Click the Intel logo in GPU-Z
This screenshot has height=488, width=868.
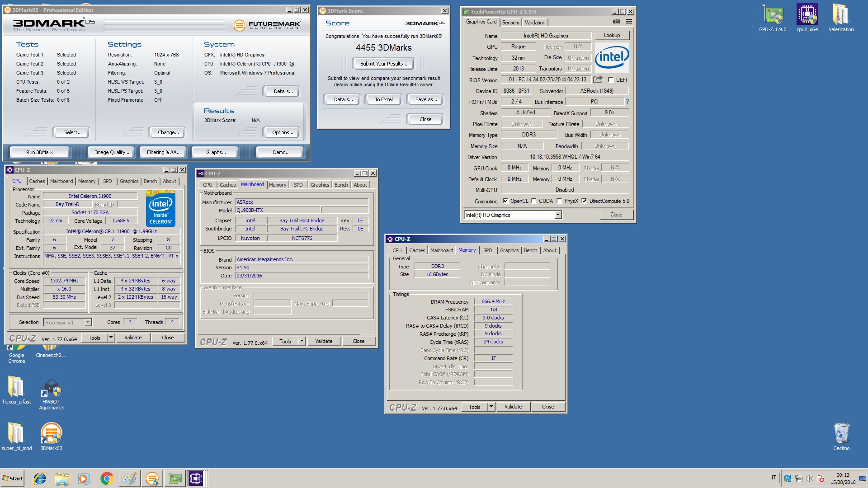click(x=612, y=56)
